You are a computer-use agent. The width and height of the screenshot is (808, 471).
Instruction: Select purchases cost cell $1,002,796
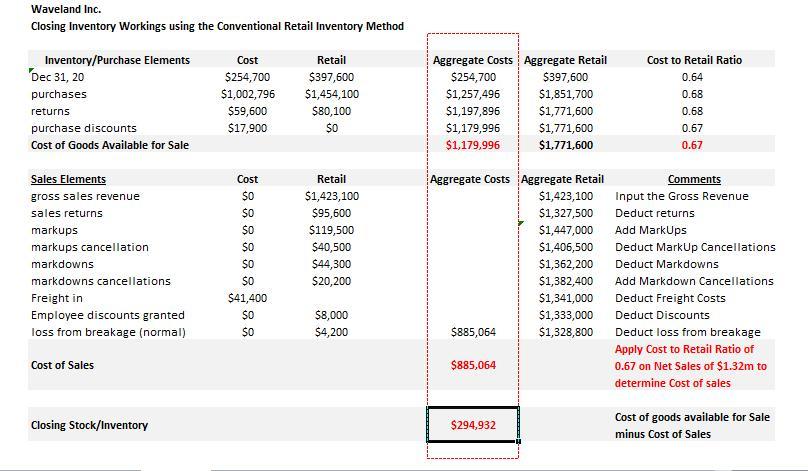click(x=248, y=94)
